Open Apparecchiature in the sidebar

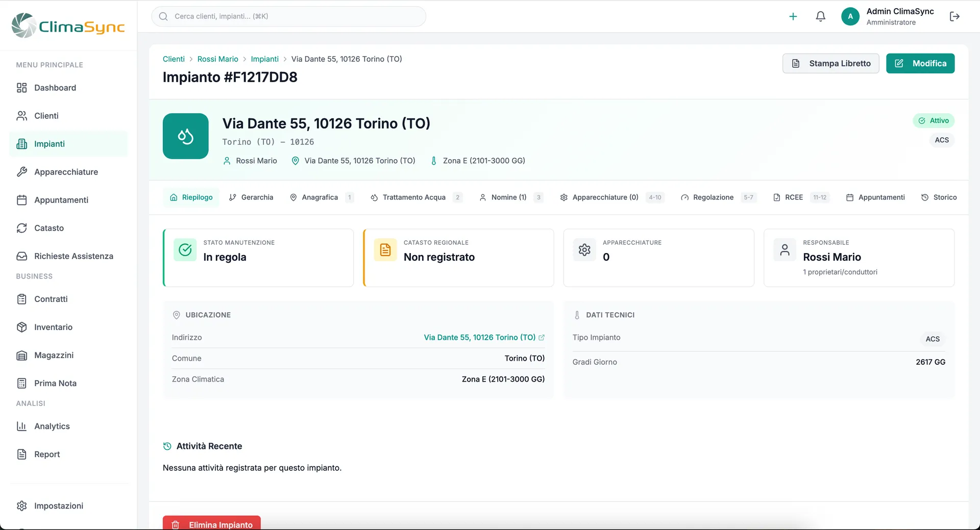coord(68,172)
